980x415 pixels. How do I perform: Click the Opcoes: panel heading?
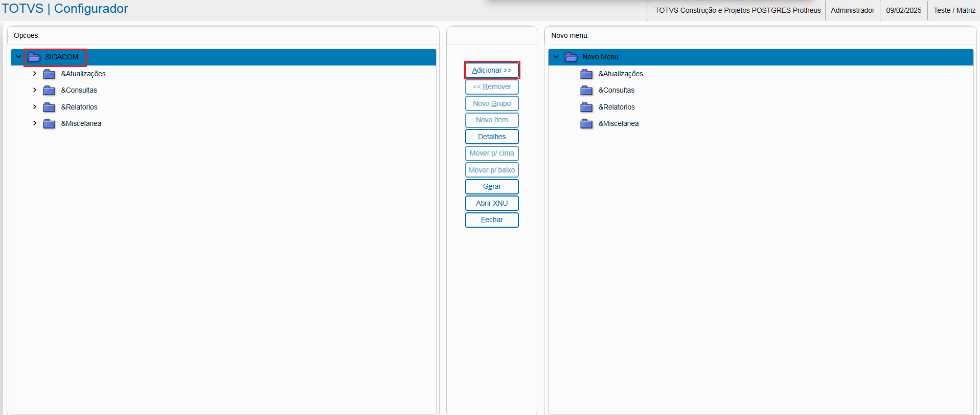coord(27,35)
